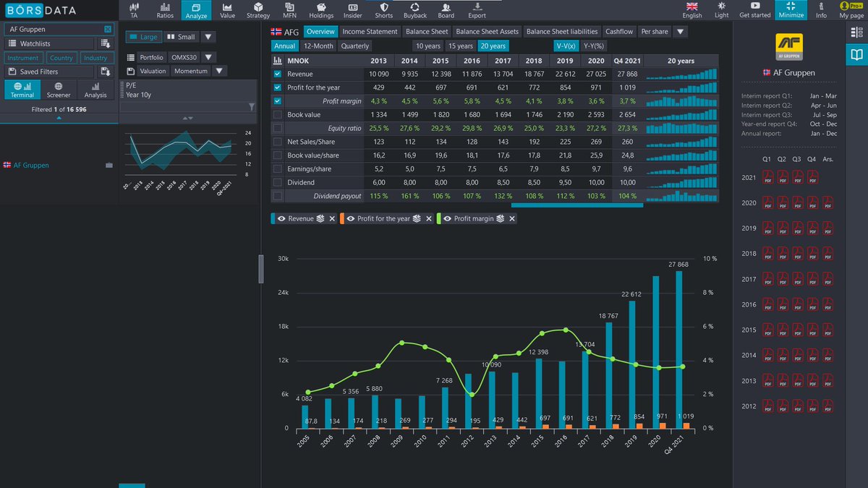868x488 pixels.
Task: Open the dropdown arrow beside Momentum
Action: click(x=219, y=71)
